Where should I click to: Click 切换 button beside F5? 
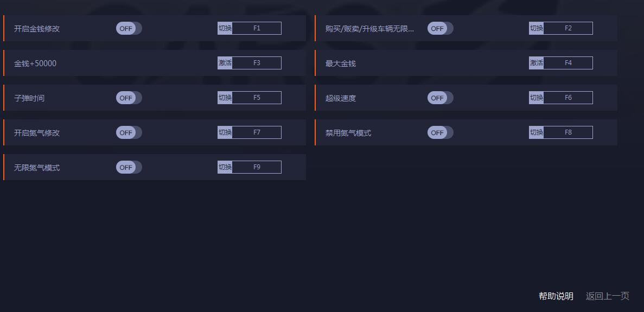(225, 98)
